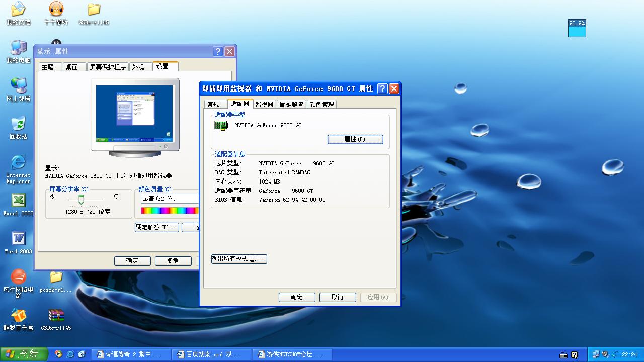Image resolution: width=644 pixels, height=362 pixels.
Task: Click the help question mark in 显示 属性 title bar
Action: tap(218, 51)
